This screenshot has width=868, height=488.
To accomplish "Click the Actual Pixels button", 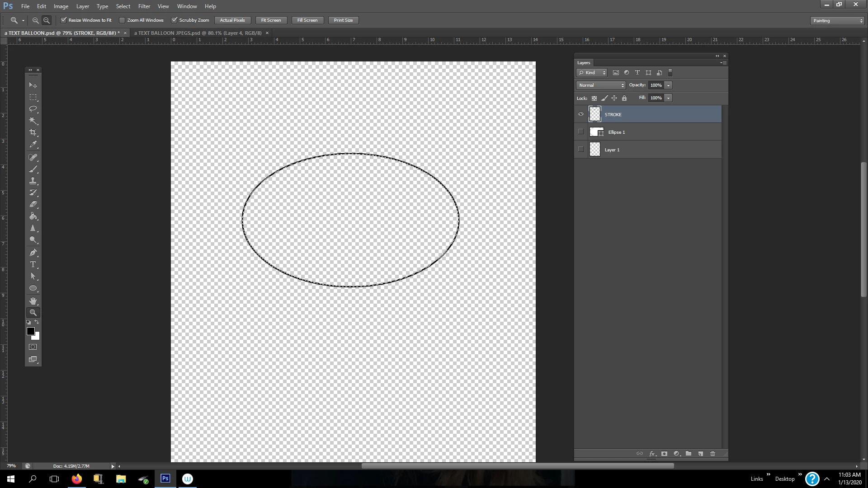I will [232, 20].
